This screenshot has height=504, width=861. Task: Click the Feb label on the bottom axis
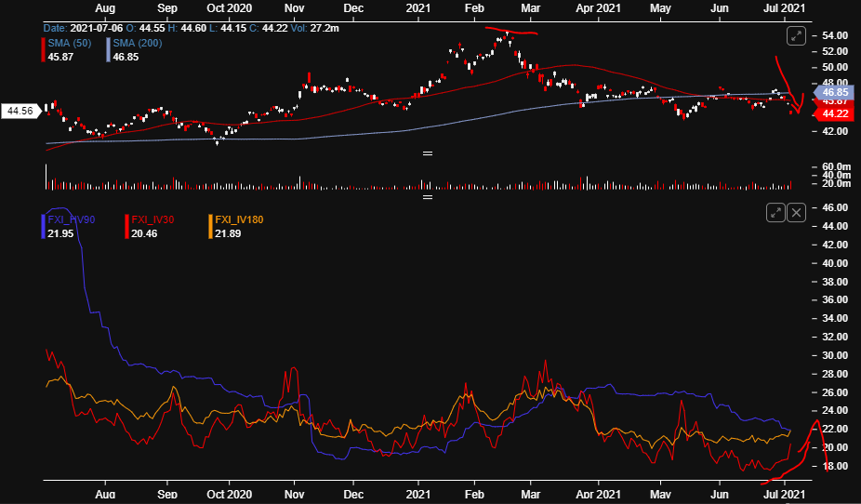pyautogui.click(x=474, y=494)
